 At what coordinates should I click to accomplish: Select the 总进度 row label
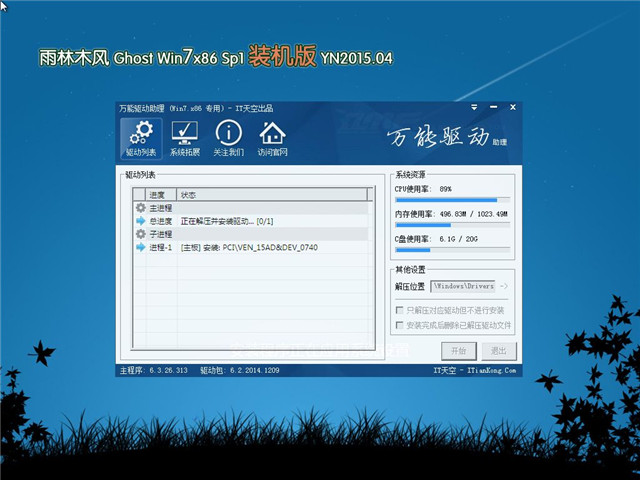coord(161,221)
